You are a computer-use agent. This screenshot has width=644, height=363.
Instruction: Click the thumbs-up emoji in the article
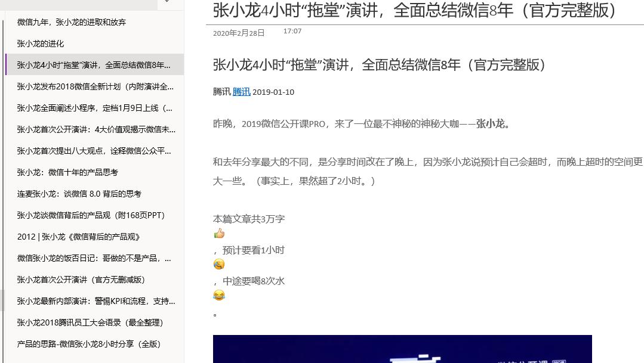pos(219,234)
